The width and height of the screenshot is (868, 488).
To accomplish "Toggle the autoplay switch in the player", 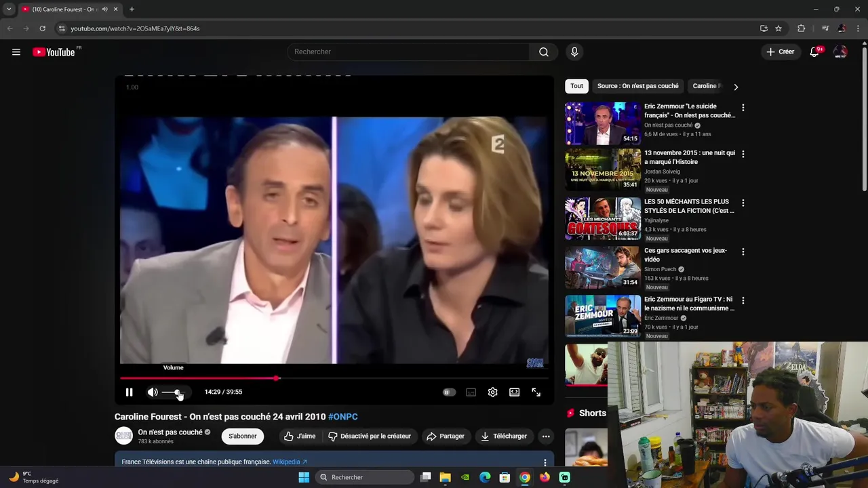I will [449, 392].
